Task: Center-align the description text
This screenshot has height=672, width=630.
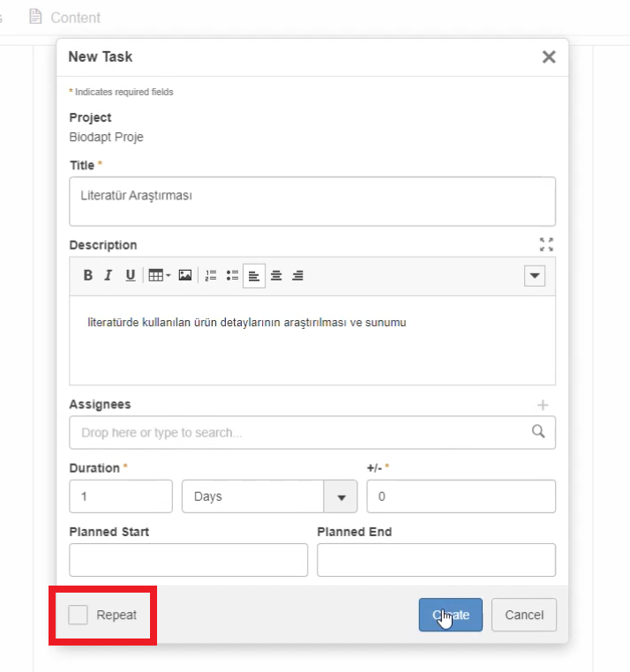Action: point(276,275)
